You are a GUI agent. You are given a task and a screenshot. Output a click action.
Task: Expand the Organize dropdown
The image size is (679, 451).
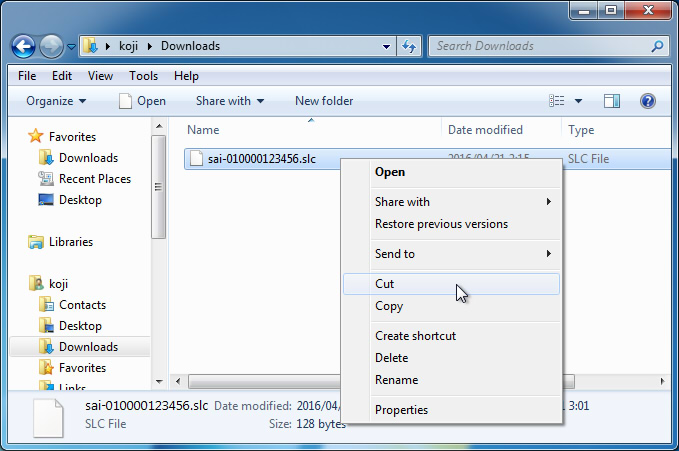click(56, 101)
